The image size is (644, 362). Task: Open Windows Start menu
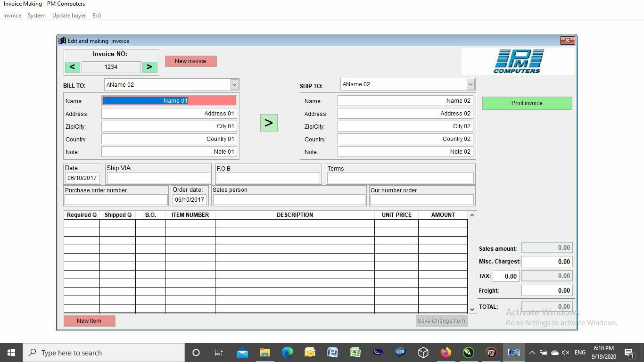click(11, 353)
